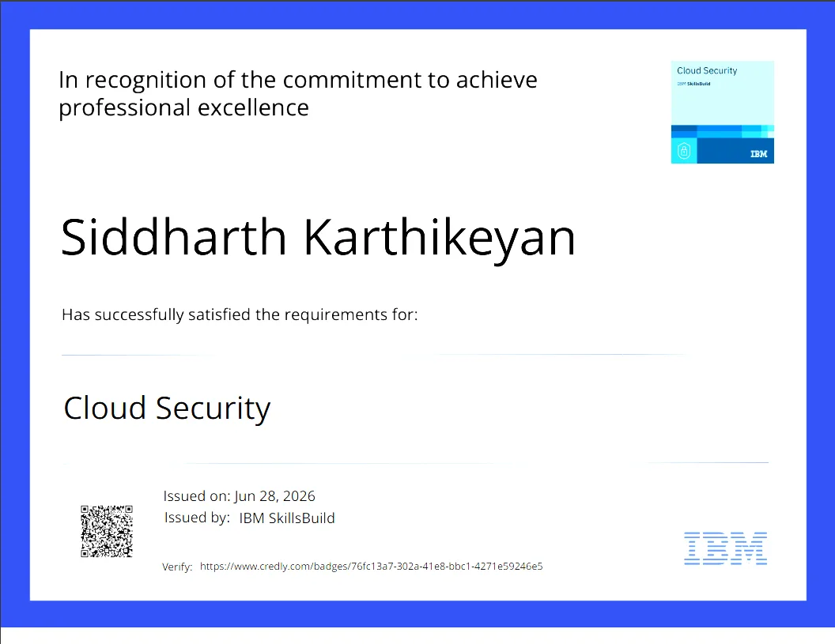835x644 pixels.
Task: Click the white IBM logo on badge
Action: click(x=759, y=154)
